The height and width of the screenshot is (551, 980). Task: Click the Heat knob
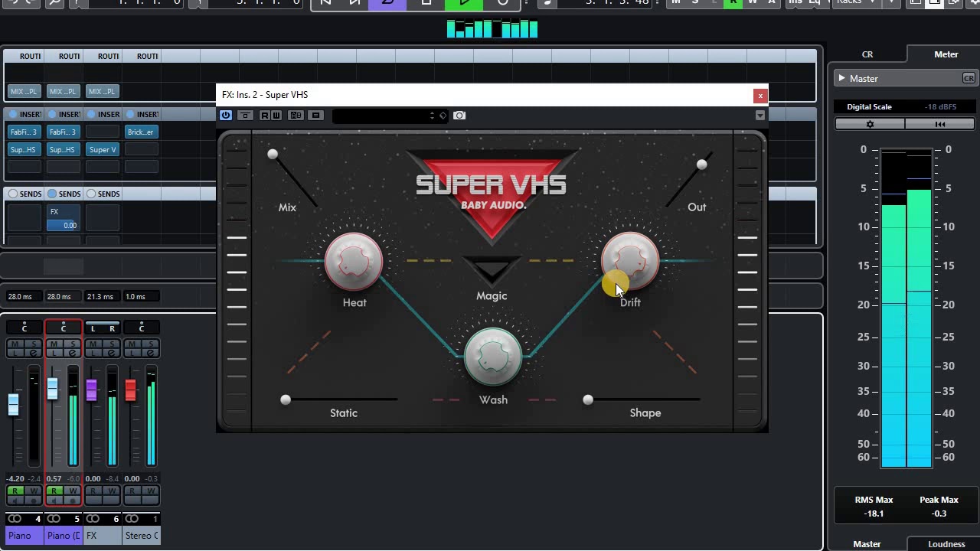(x=354, y=262)
